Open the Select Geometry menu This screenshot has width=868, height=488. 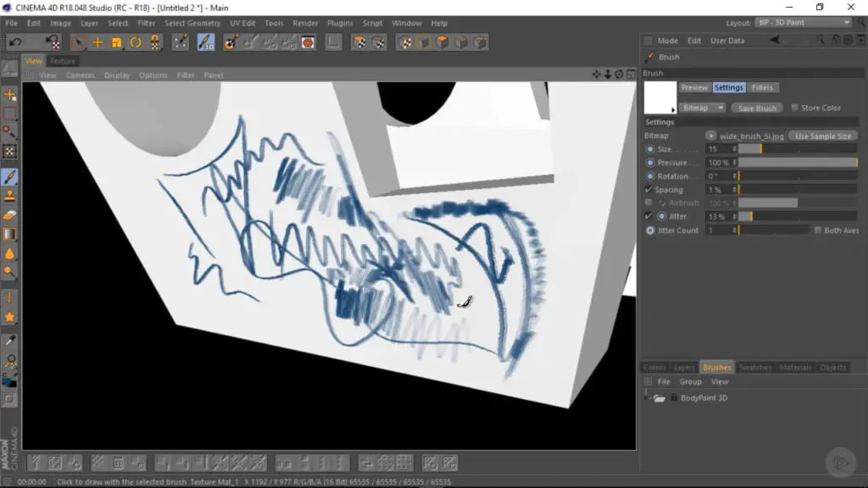[x=192, y=23]
